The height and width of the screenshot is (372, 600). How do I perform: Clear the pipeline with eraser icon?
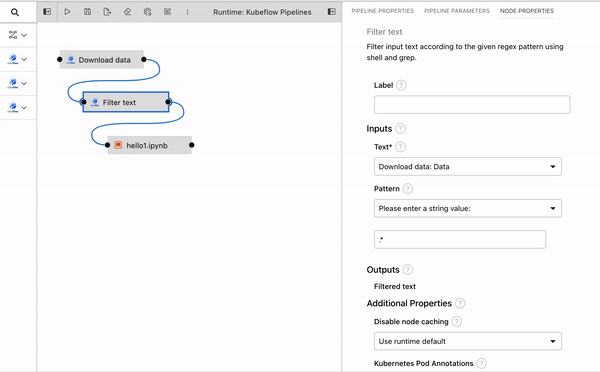click(127, 12)
